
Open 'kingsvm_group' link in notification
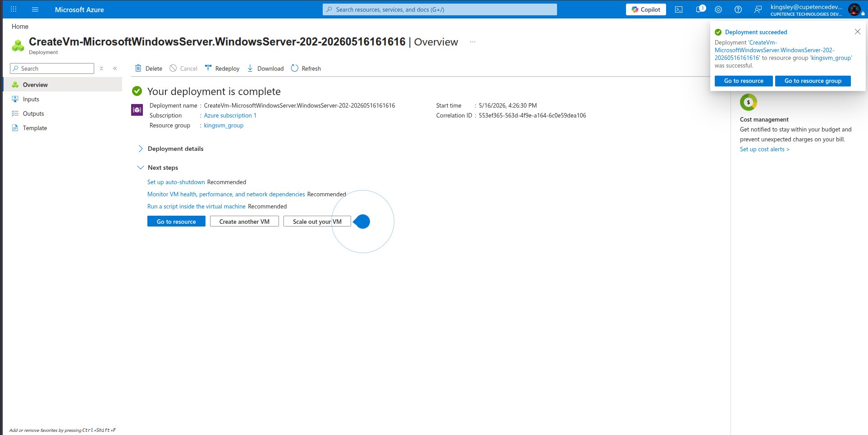(831, 58)
